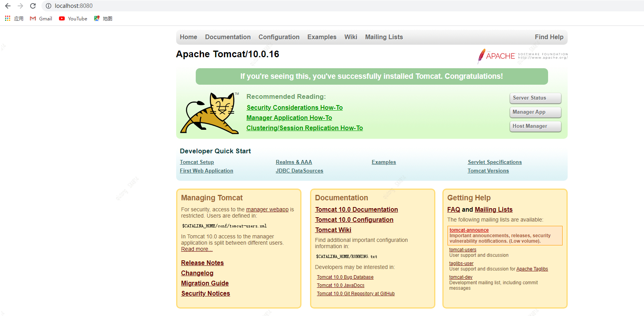Go back using the browser back arrow

pyautogui.click(x=8, y=6)
